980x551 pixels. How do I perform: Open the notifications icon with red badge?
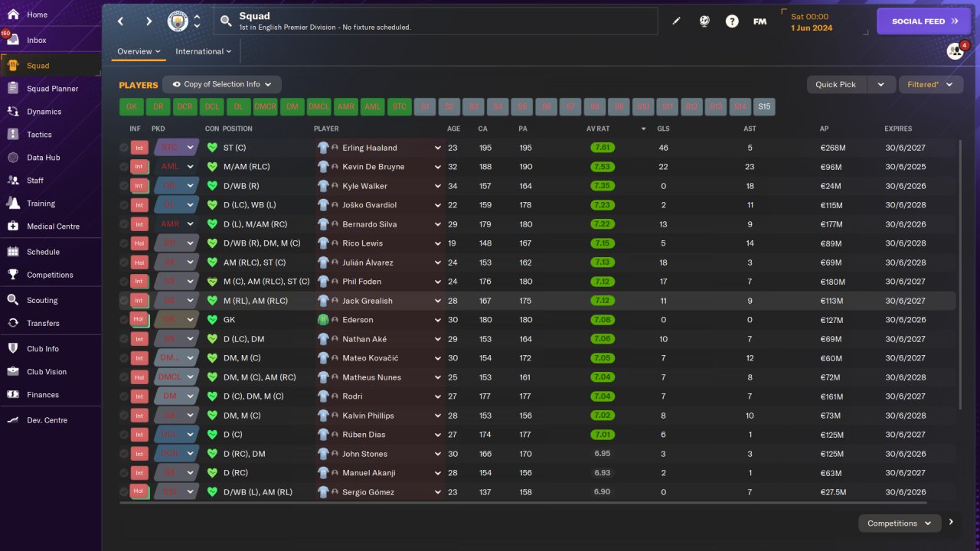[x=955, y=51]
